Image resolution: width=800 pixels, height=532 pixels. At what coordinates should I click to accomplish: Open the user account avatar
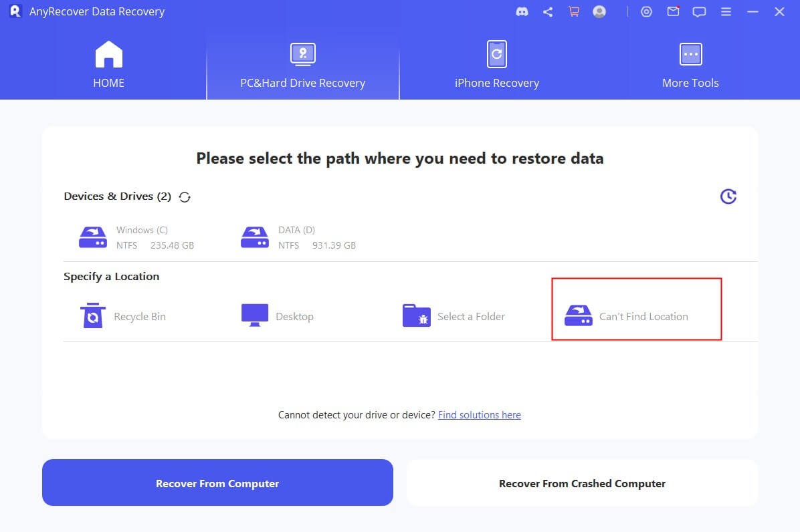coord(599,11)
